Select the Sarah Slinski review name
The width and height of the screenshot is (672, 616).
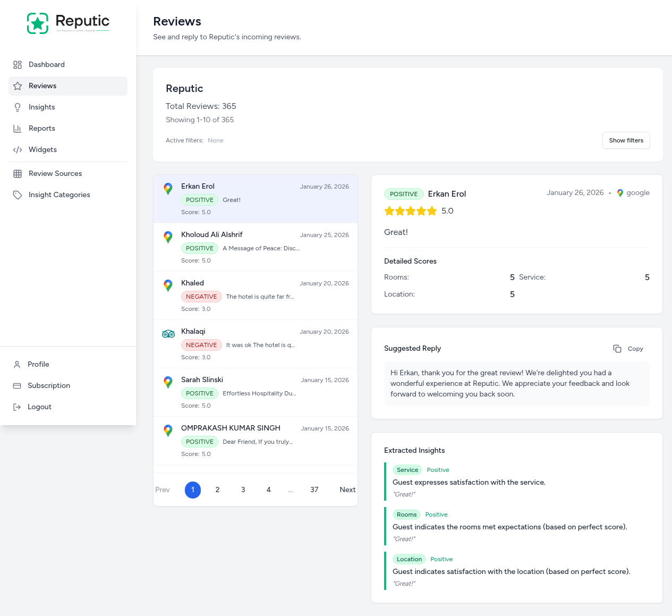(x=202, y=380)
